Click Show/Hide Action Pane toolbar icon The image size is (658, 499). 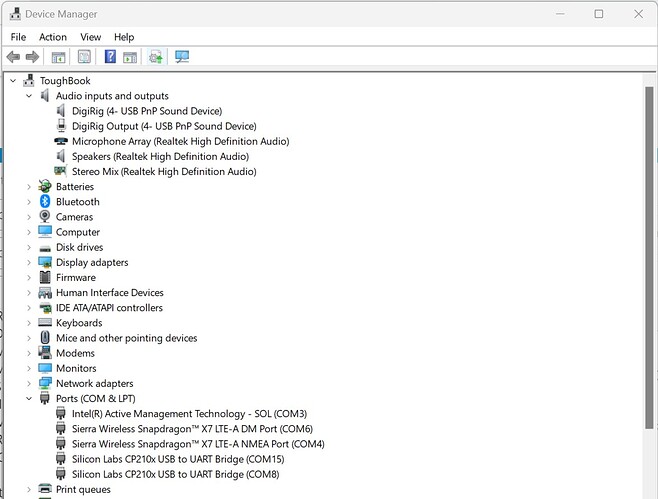pos(130,57)
